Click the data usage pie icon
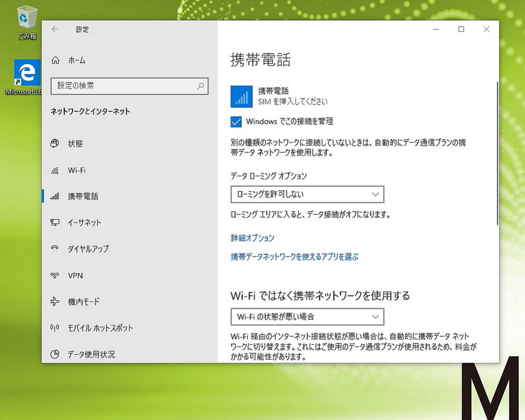Image resolution: width=525 pixels, height=420 pixels. tap(55, 354)
